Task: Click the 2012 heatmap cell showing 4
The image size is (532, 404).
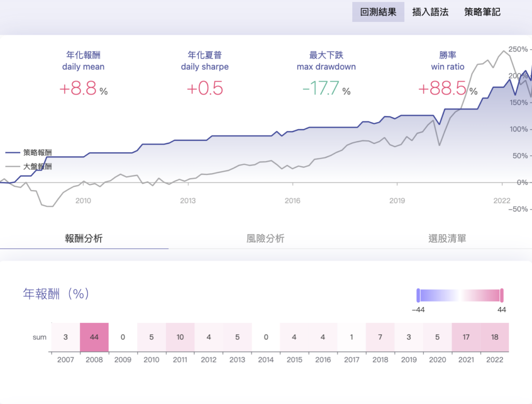Action: tap(209, 337)
